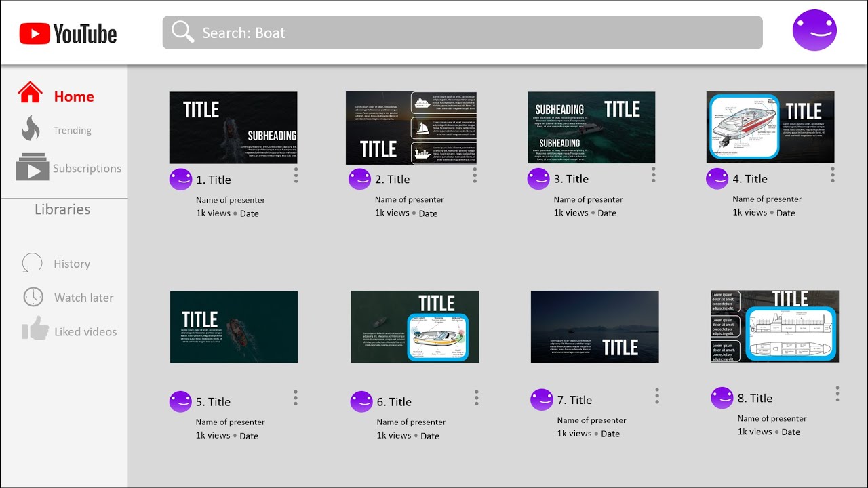Image resolution: width=868 pixels, height=488 pixels.
Task: Open three-dot menu for 4. Title video
Action: (833, 175)
